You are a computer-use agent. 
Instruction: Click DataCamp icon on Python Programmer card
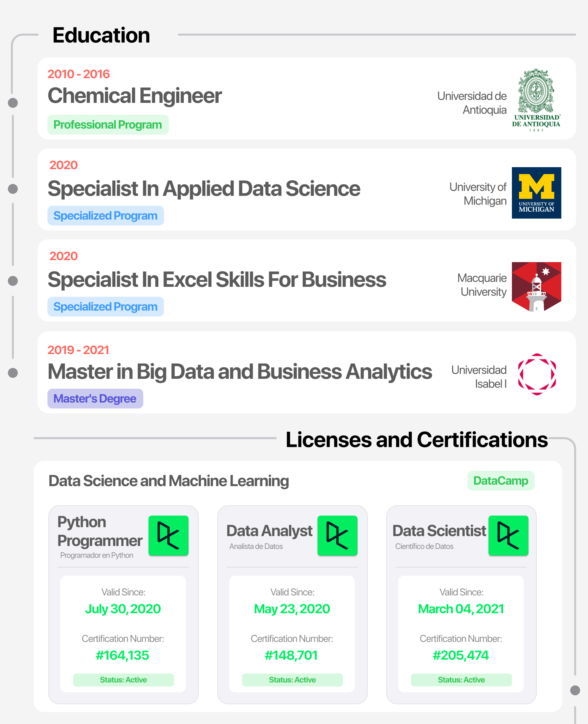168,536
